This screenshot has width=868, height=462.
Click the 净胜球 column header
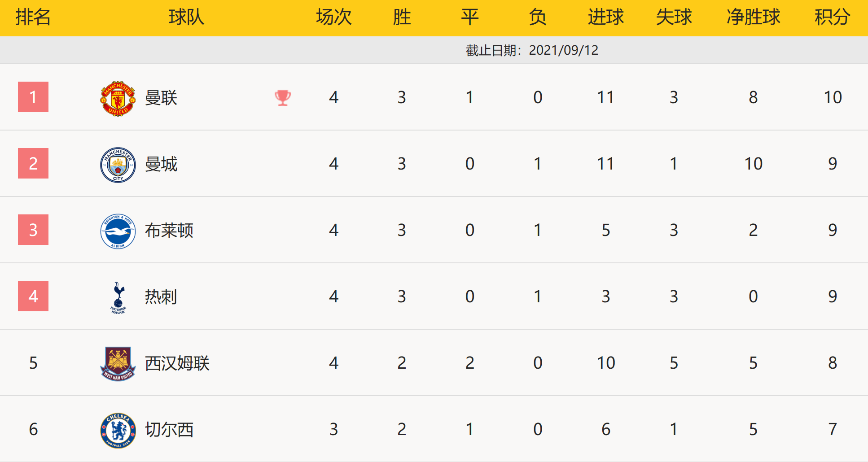click(753, 17)
